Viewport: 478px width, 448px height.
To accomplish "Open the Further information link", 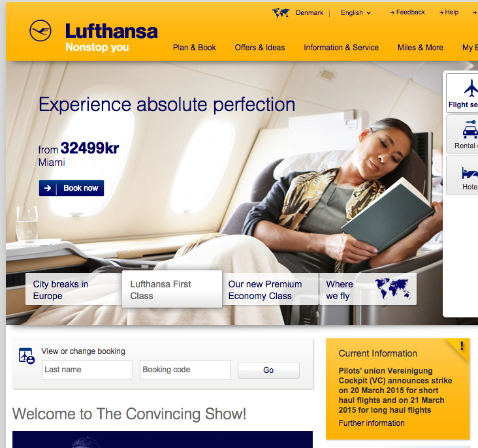I will [x=372, y=423].
